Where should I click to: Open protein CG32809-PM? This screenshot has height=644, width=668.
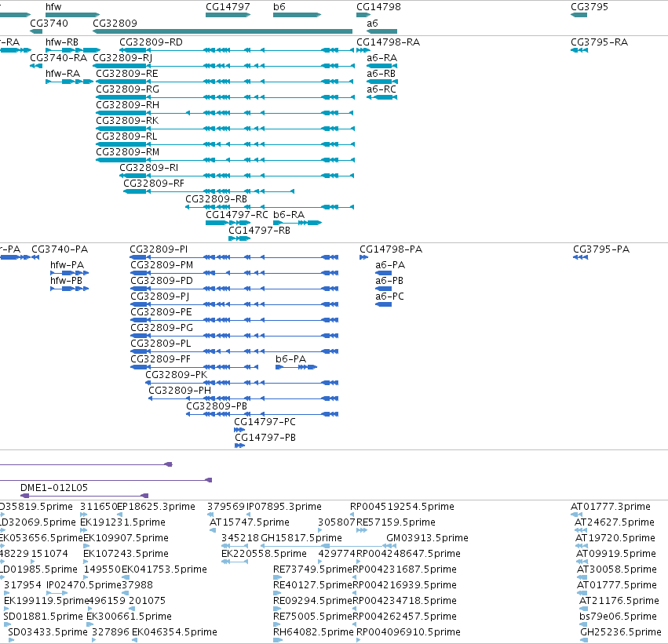tap(162, 265)
